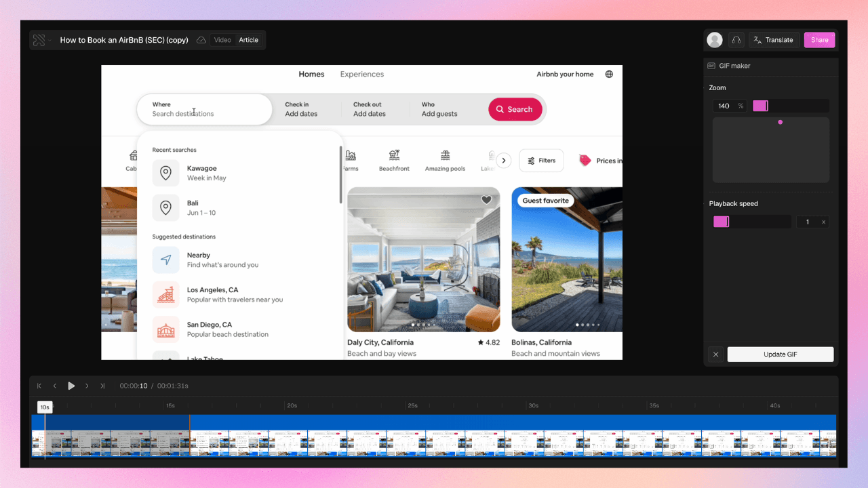Click the GIF maker panel icon
The width and height of the screenshot is (868, 488).
(711, 66)
